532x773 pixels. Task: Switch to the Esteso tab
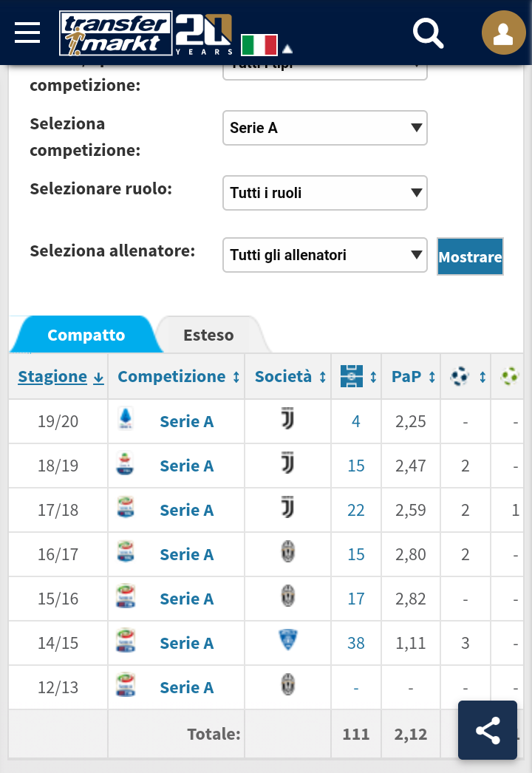[x=208, y=336]
